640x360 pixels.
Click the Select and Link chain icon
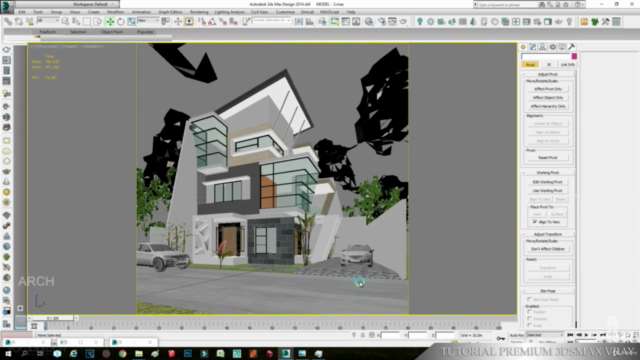(x=8, y=22)
